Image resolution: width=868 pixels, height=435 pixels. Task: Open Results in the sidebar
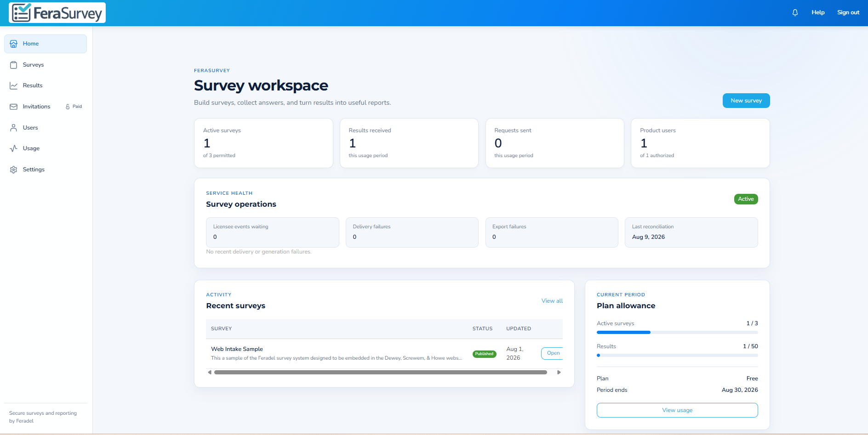[46, 85]
